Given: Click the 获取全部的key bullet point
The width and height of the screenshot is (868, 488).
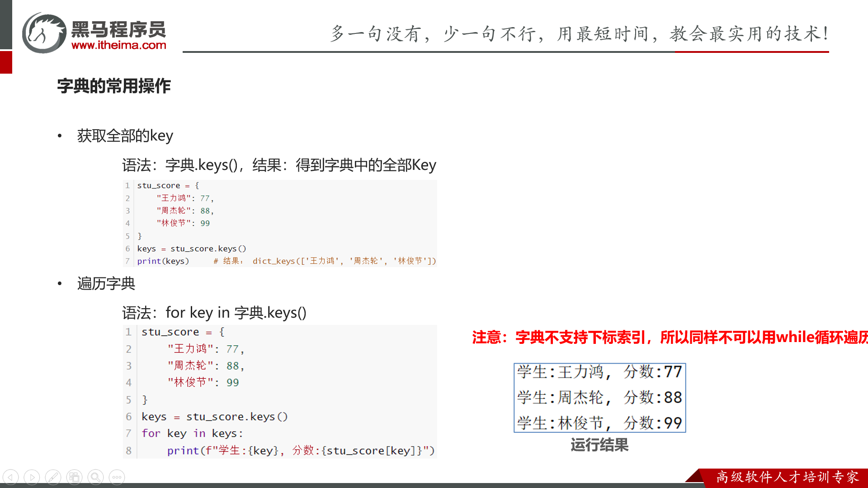Looking at the screenshot, I should click(125, 136).
